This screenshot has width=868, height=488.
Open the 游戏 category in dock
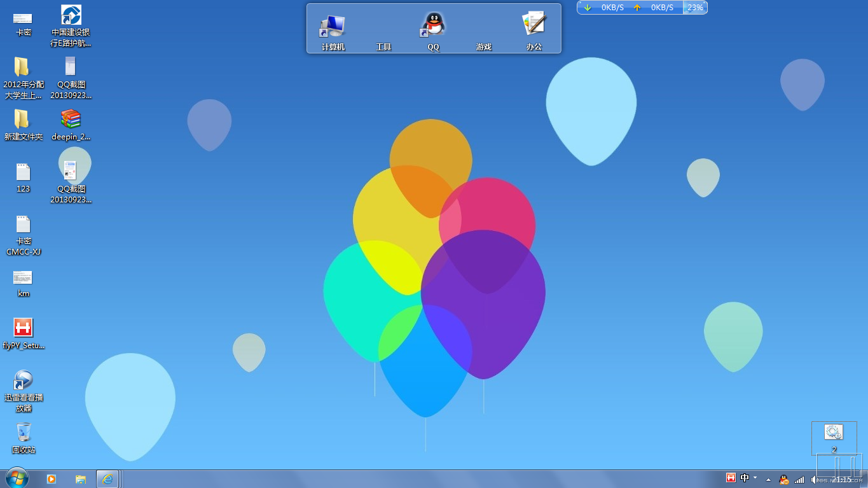tap(483, 46)
